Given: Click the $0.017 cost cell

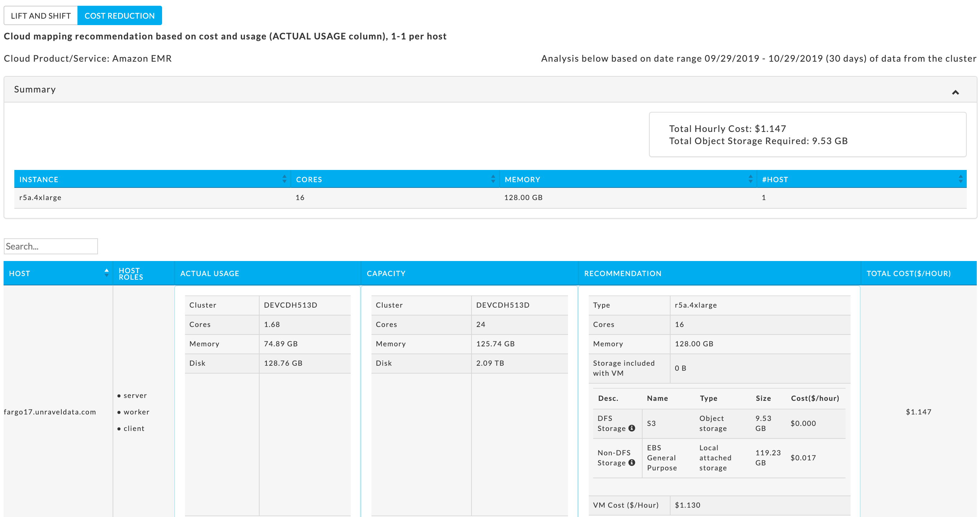Looking at the screenshot, I should (x=803, y=457).
